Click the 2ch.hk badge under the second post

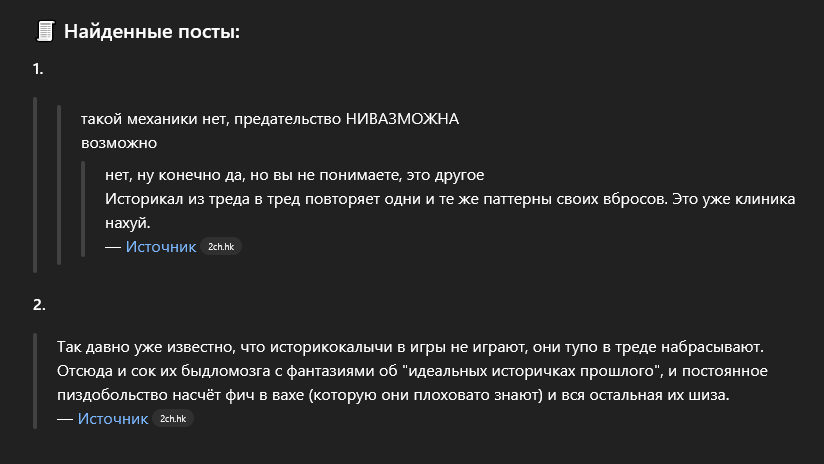[x=173, y=419]
